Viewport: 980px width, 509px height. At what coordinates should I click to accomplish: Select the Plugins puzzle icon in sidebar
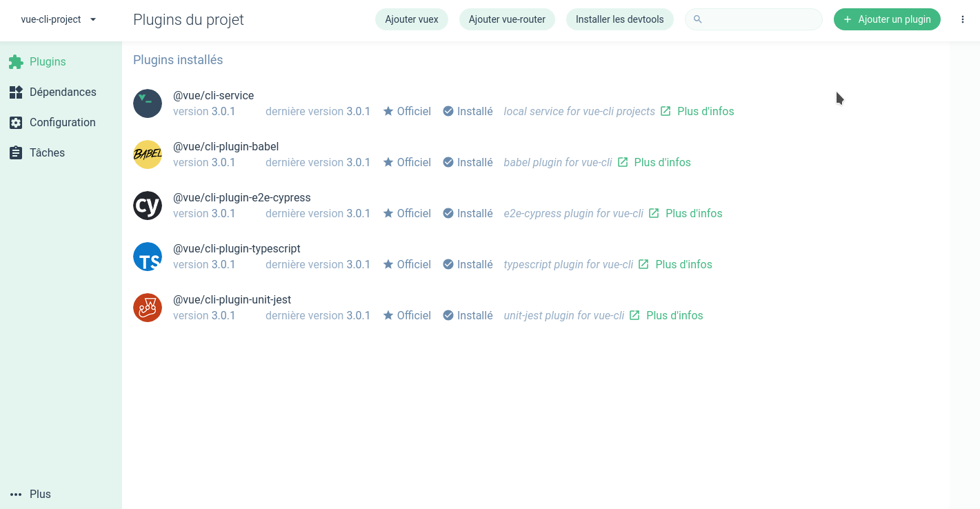pyautogui.click(x=16, y=61)
